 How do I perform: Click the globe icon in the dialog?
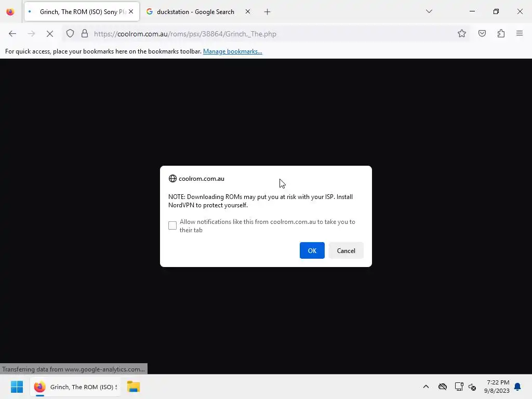[x=172, y=179]
